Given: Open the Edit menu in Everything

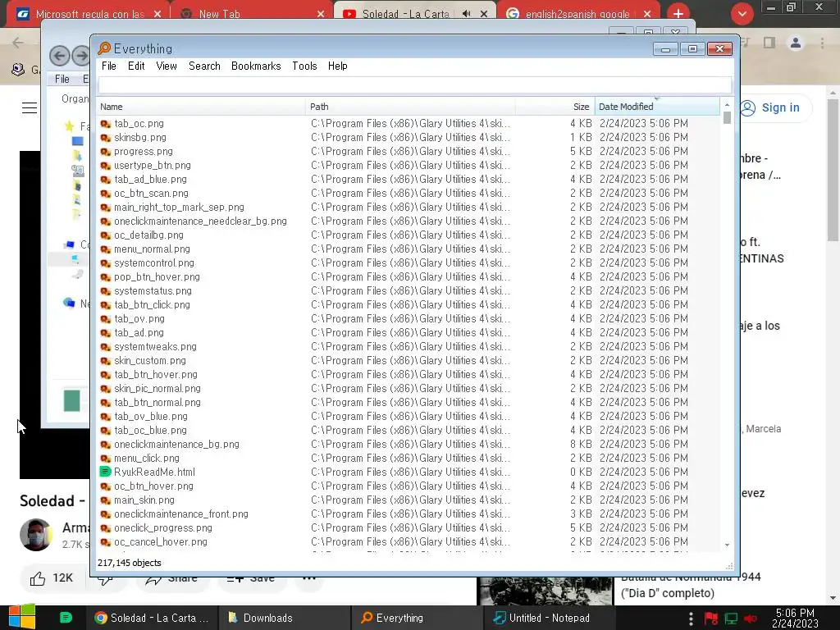Looking at the screenshot, I should [x=136, y=66].
